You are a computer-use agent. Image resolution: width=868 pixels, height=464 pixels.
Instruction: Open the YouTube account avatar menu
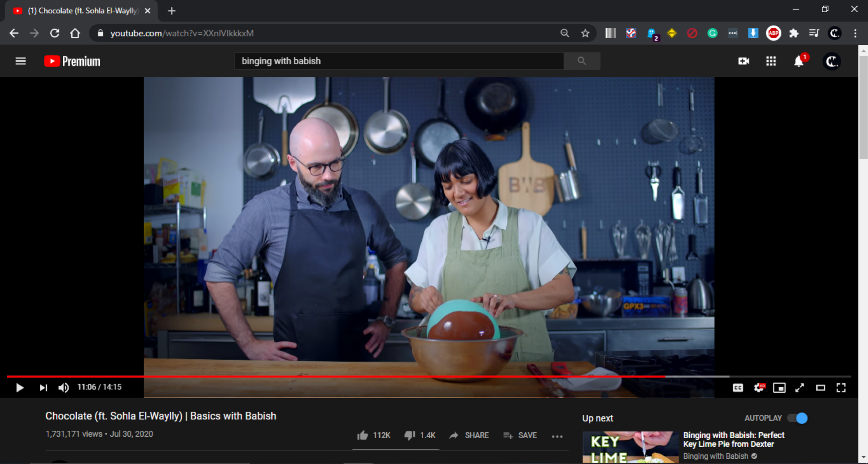832,61
